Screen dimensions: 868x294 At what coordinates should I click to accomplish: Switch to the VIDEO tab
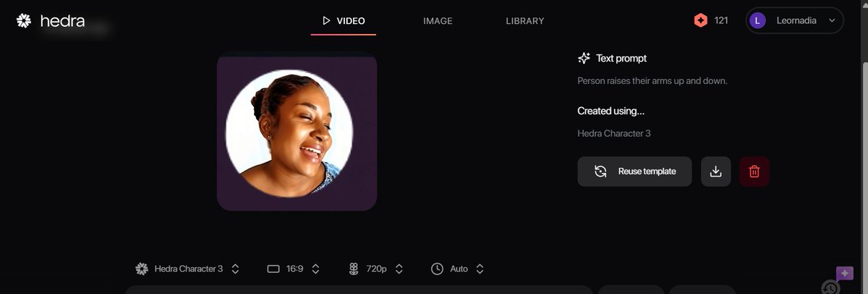point(344,21)
